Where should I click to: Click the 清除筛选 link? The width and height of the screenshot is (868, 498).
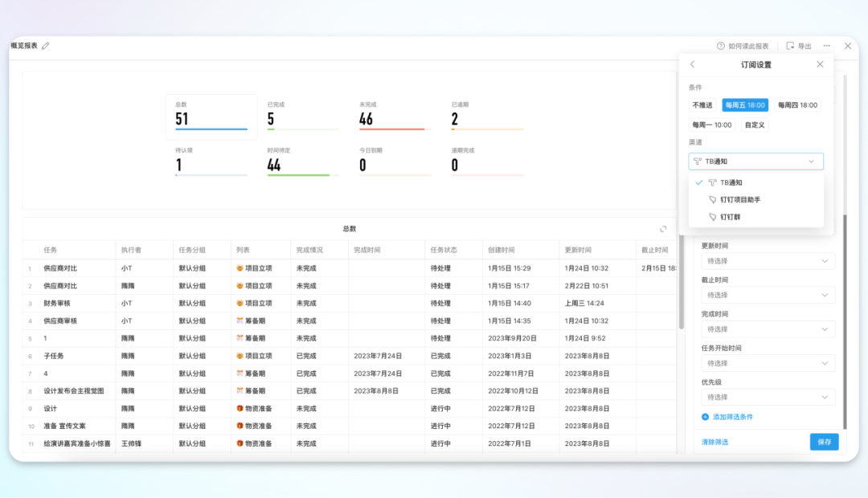714,442
